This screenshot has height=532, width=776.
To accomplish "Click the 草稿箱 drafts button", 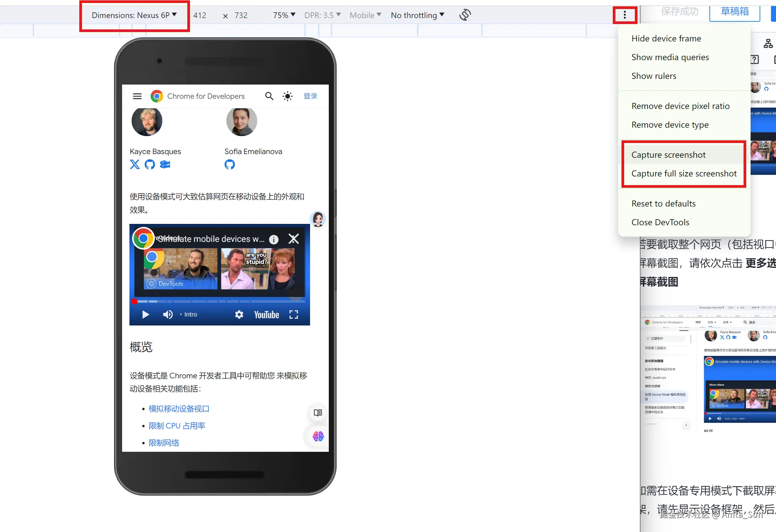I will click(x=735, y=12).
